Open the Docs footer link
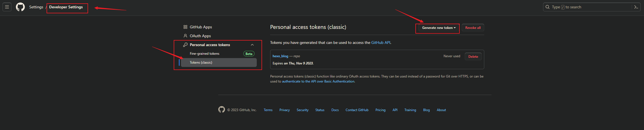 click(335, 110)
